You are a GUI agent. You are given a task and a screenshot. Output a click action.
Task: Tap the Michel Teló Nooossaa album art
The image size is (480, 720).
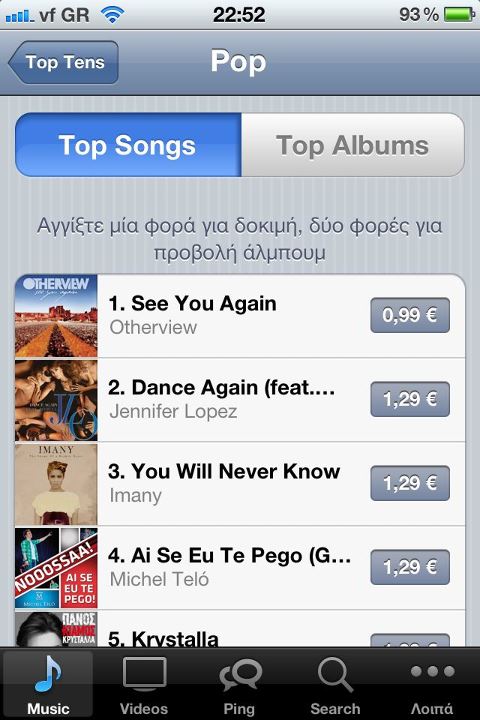coord(56,568)
